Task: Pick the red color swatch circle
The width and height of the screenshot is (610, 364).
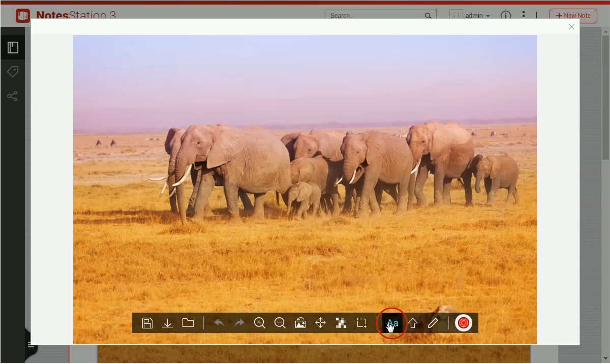Action: (x=463, y=323)
